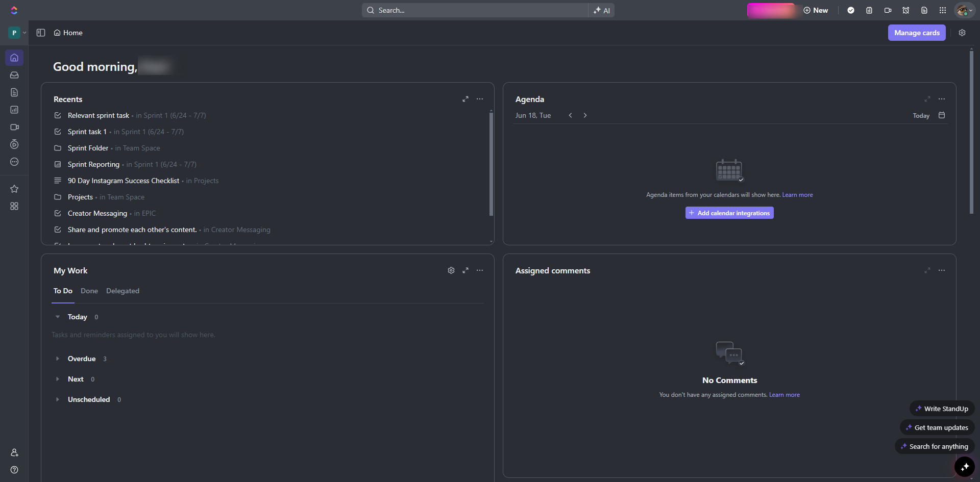Expand the Unscheduled section
980x482 pixels.
tap(58, 399)
